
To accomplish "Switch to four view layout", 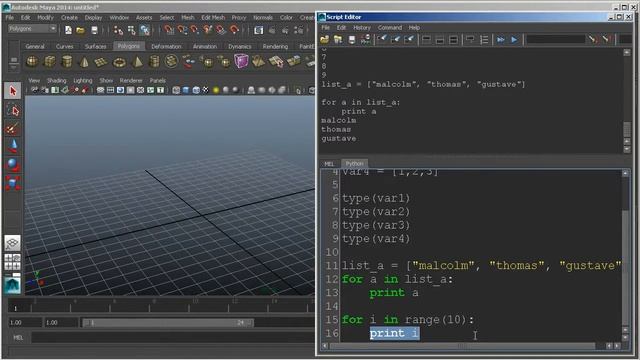I will coord(13,262).
